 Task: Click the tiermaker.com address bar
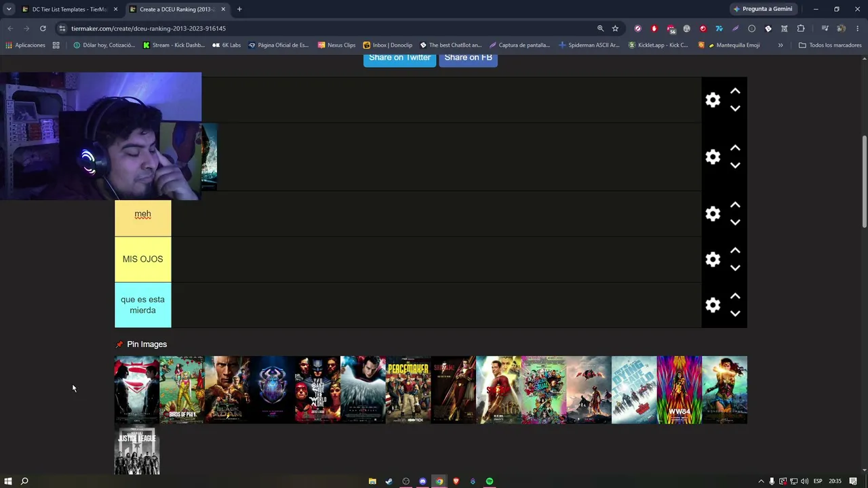click(x=325, y=28)
